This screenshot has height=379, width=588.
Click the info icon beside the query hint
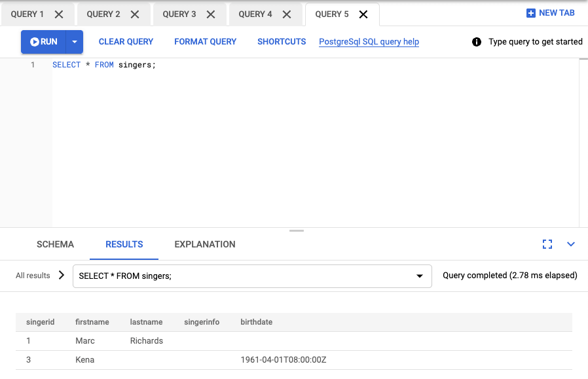pyautogui.click(x=476, y=41)
